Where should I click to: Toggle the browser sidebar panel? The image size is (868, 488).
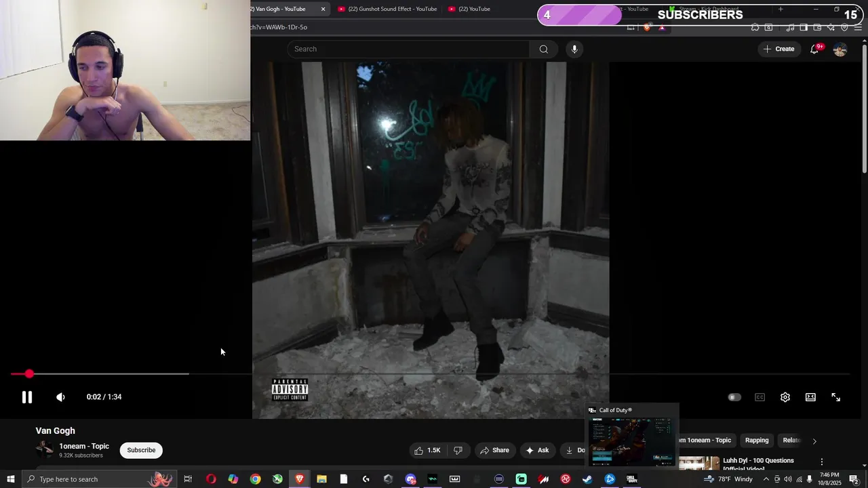pos(804,27)
